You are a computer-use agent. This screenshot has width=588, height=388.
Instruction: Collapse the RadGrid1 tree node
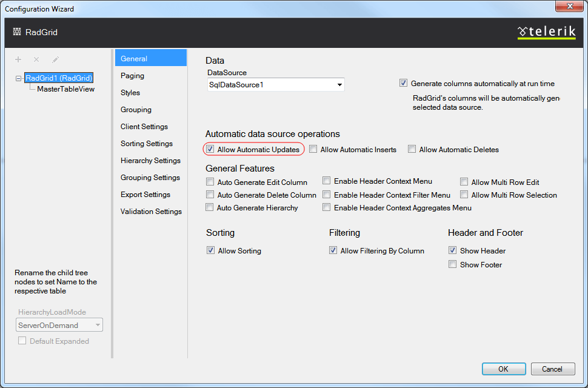point(19,78)
